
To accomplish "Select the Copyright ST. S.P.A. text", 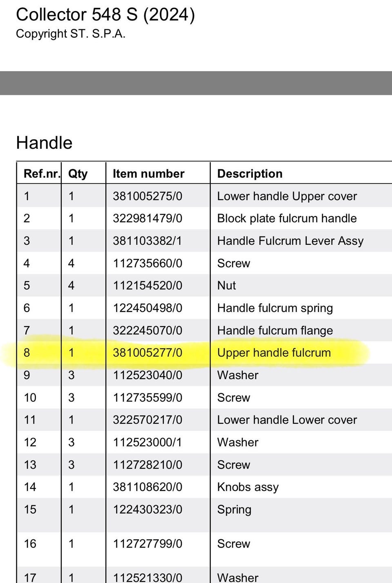I will (71, 34).
